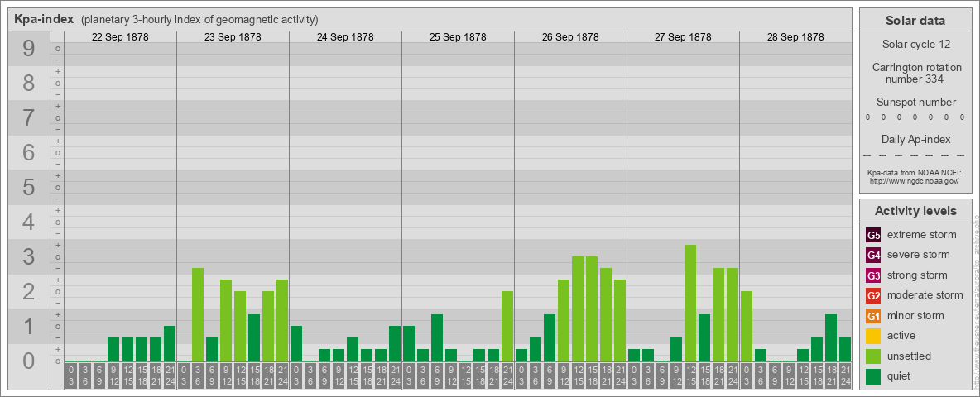Click the G5 extreme storm legend icon
The image size is (980, 397).
873,235
